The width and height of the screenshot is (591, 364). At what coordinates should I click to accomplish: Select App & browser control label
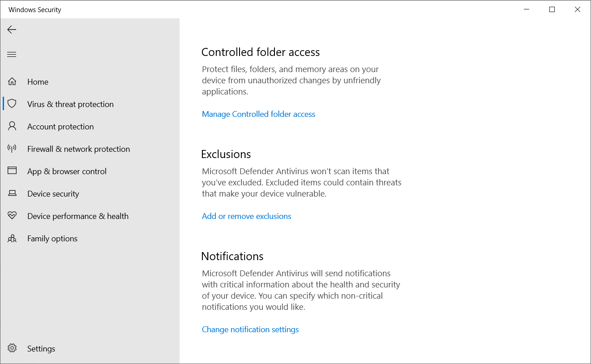coord(67,171)
